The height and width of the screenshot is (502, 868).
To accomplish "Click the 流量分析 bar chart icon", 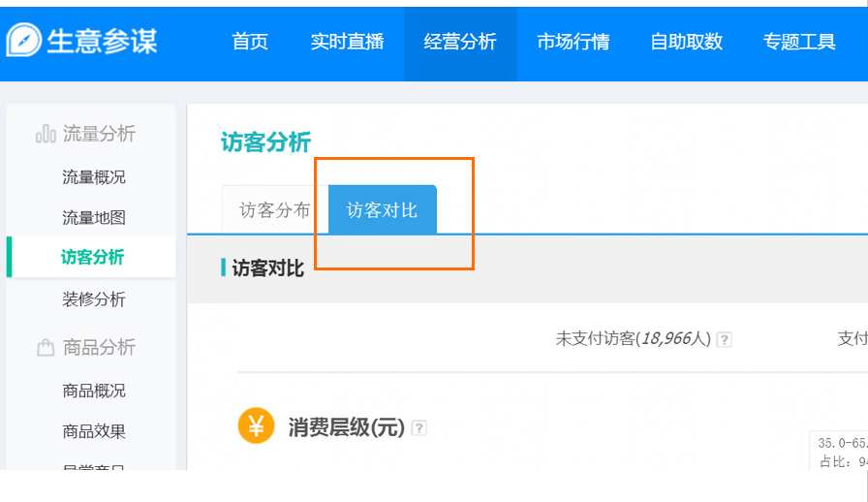I will coord(46,134).
